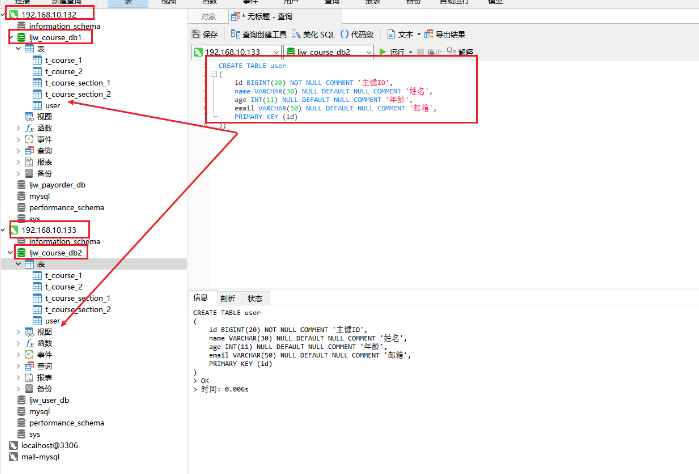Expand the 函数 functions node under ljw_course_db1

[x=18, y=128]
